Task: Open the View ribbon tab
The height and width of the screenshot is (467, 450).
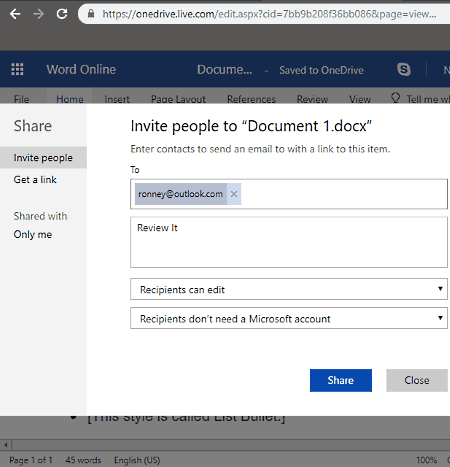Action: tap(360, 99)
